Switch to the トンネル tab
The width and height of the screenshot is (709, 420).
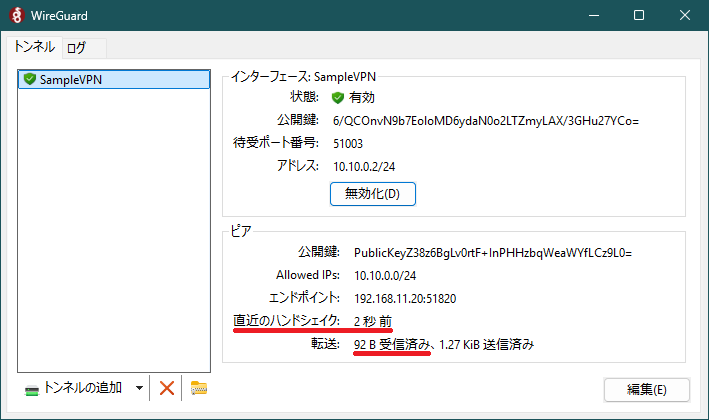(x=34, y=47)
